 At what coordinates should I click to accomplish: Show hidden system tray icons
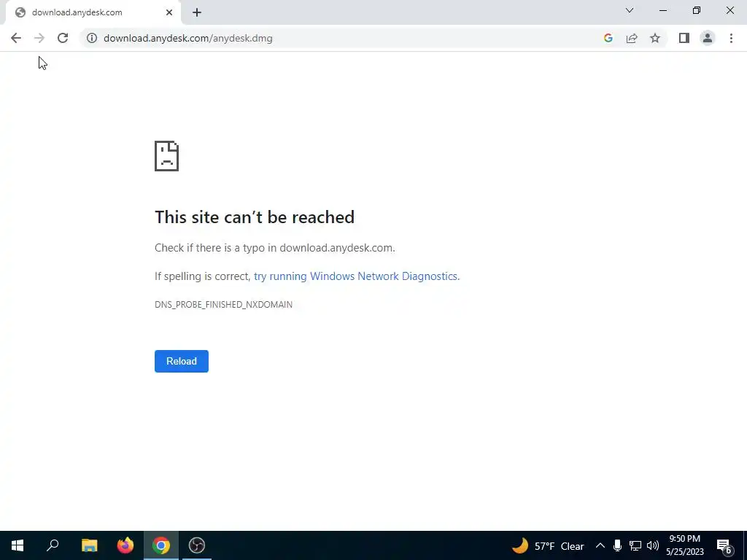tap(600, 545)
